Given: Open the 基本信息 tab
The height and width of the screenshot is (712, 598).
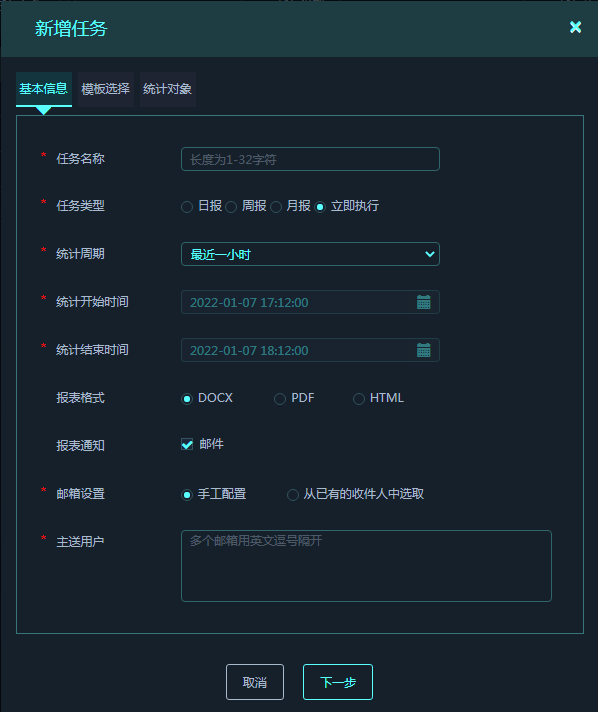Looking at the screenshot, I should click(44, 89).
